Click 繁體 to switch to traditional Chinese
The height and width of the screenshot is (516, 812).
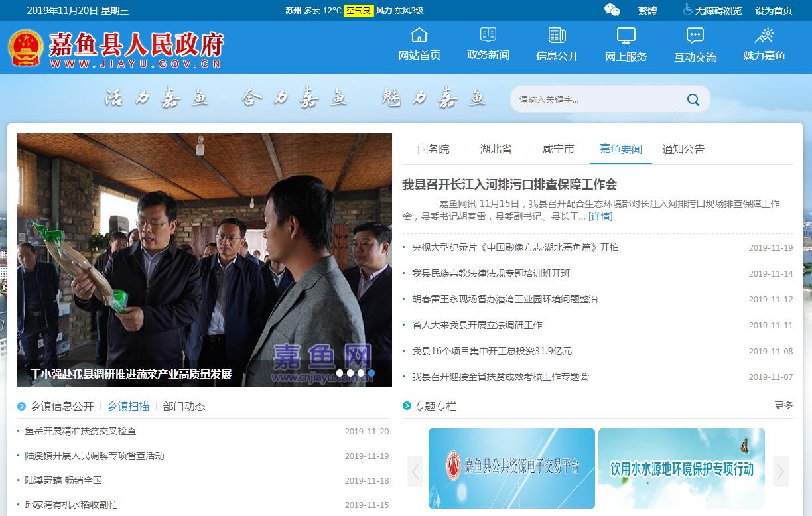click(647, 11)
